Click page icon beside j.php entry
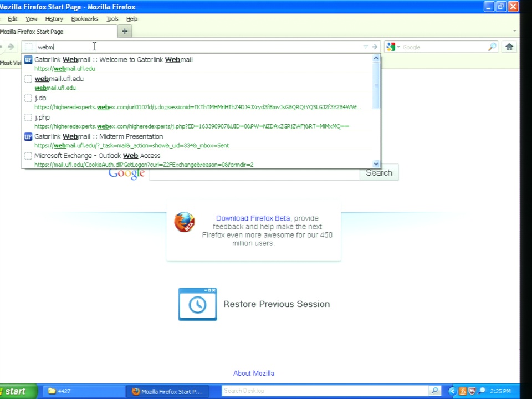 (x=28, y=117)
